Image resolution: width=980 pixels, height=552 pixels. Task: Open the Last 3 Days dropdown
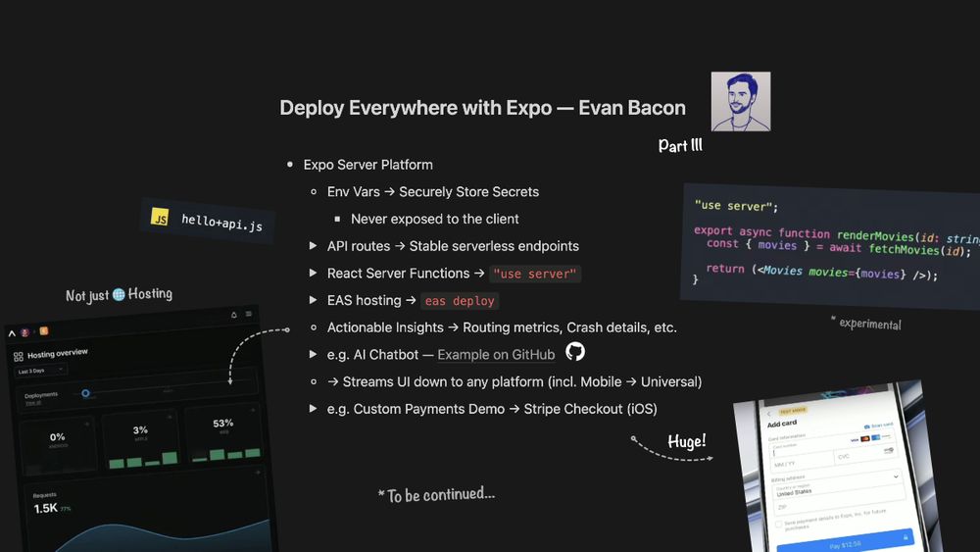tap(40, 371)
